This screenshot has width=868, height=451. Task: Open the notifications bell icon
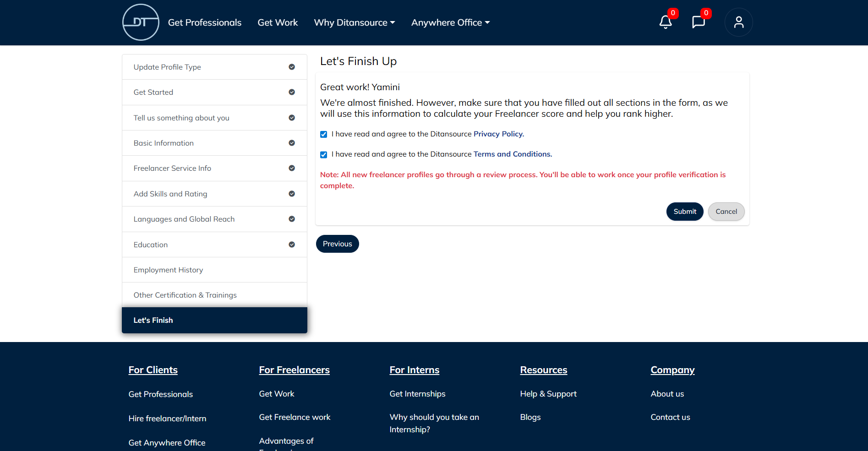[666, 22]
